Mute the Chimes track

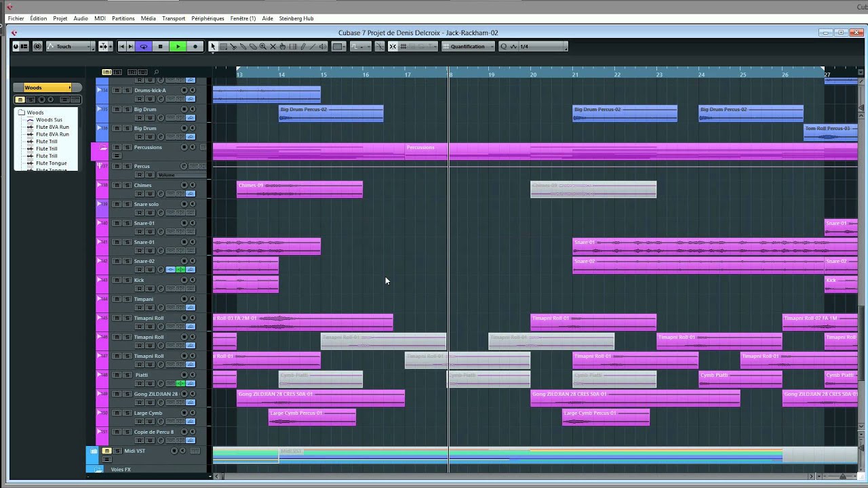(x=117, y=185)
